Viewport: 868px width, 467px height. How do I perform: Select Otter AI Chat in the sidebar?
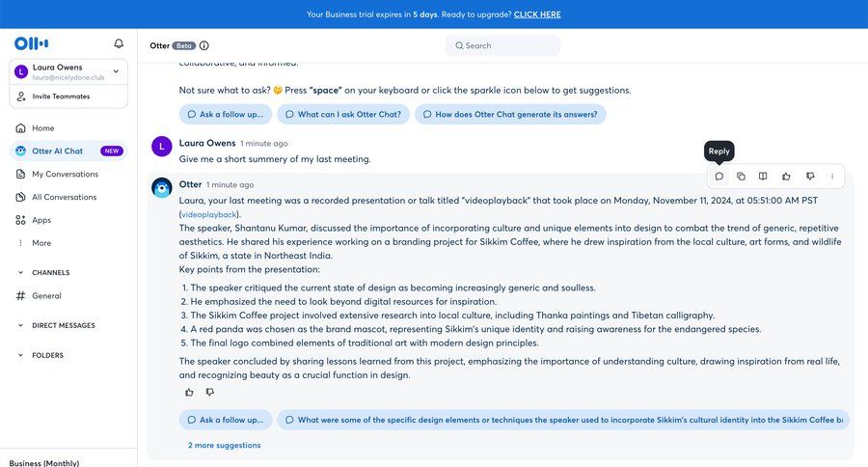(68, 151)
